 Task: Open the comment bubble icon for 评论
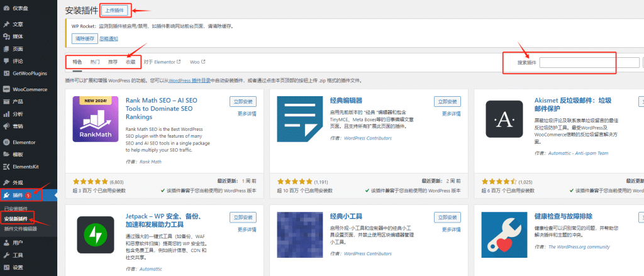6,61
